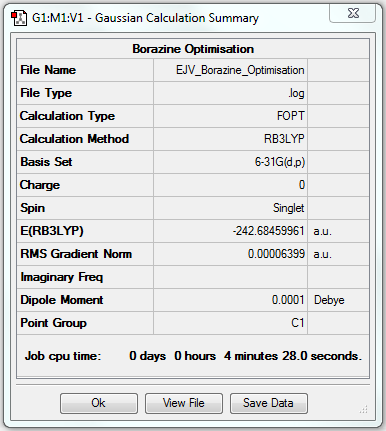The width and height of the screenshot is (386, 431).
Task: Select the RB3LYP calculation method value
Action: pos(284,139)
